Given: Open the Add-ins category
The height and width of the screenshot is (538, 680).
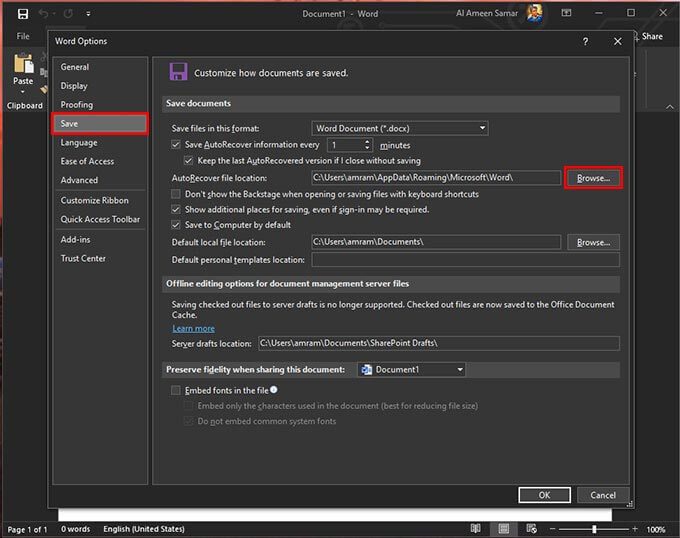Looking at the screenshot, I should (x=100, y=239).
